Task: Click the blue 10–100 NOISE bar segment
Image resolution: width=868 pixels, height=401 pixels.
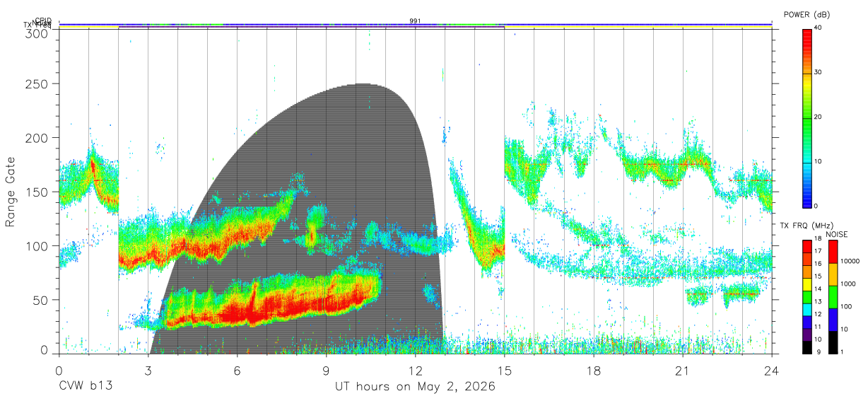Action: [x=833, y=320]
